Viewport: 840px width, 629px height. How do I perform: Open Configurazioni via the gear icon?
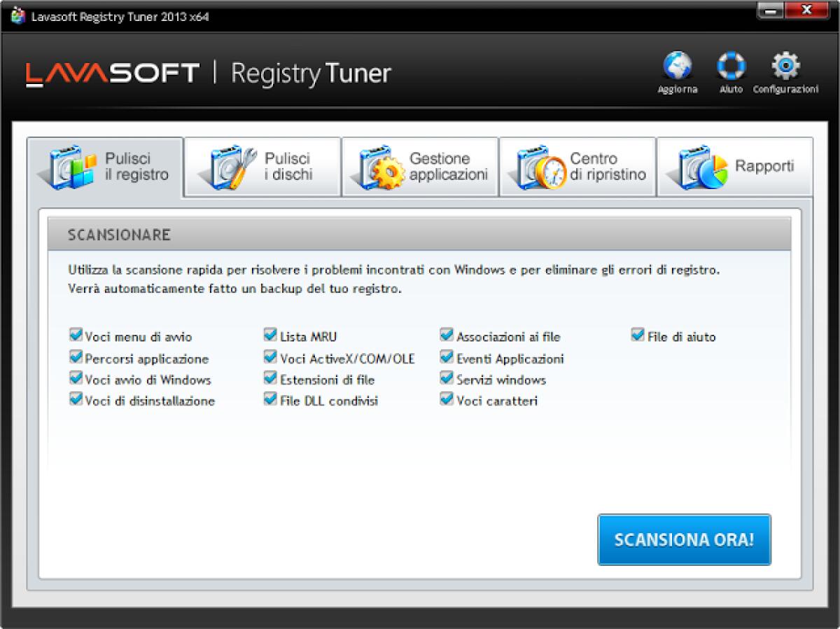point(785,64)
